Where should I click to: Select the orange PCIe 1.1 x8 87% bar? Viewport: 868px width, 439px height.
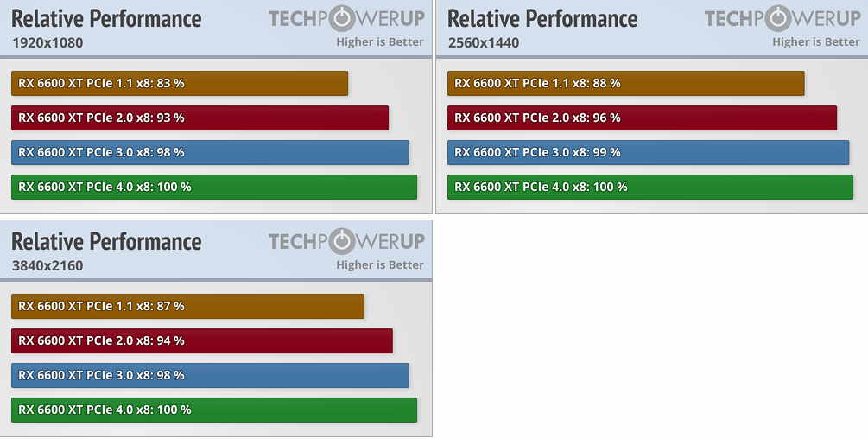pos(187,306)
